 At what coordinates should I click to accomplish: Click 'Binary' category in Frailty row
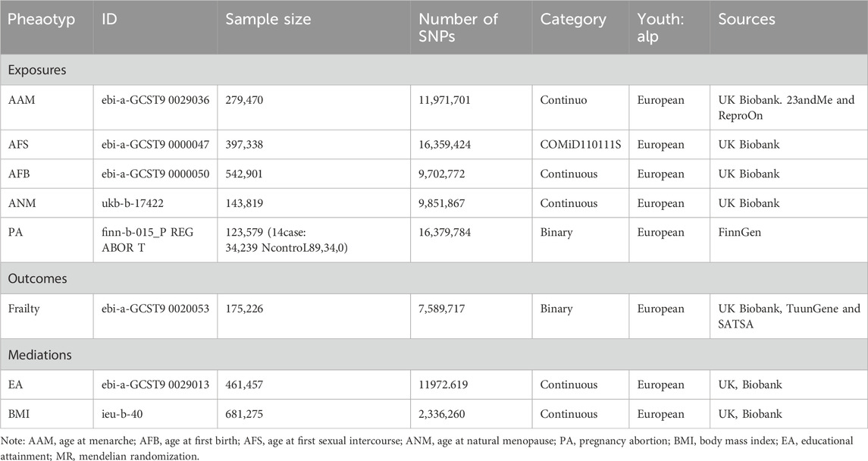coord(556,309)
